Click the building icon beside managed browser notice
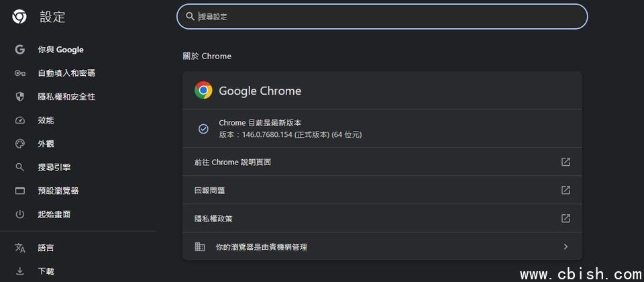 coord(200,247)
